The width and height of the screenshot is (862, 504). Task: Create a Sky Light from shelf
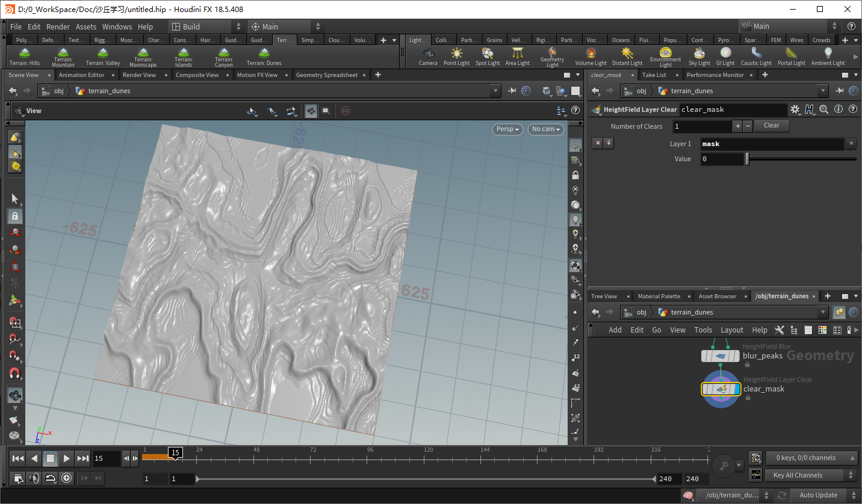coord(699,57)
